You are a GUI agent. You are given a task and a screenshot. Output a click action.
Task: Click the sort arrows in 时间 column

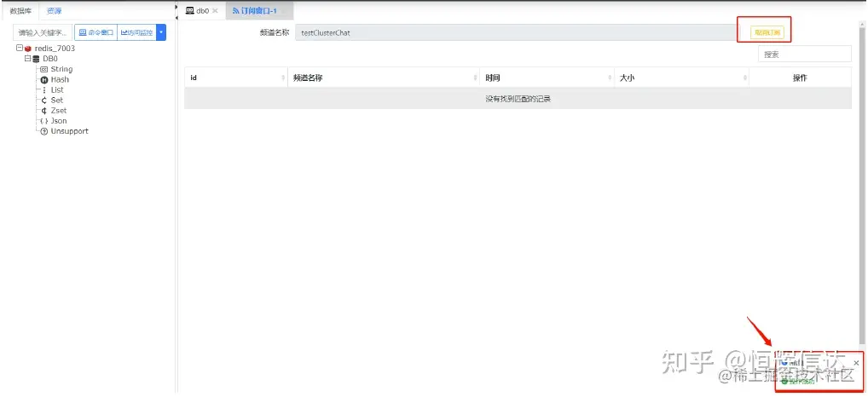(610, 78)
